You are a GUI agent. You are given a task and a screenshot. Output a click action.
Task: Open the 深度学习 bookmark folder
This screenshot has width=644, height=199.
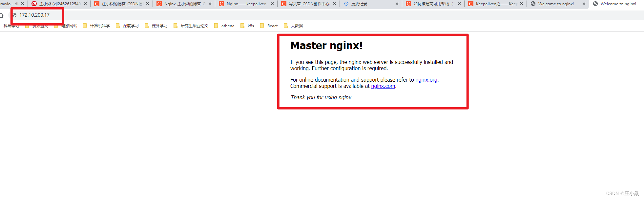tap(127, 26)
